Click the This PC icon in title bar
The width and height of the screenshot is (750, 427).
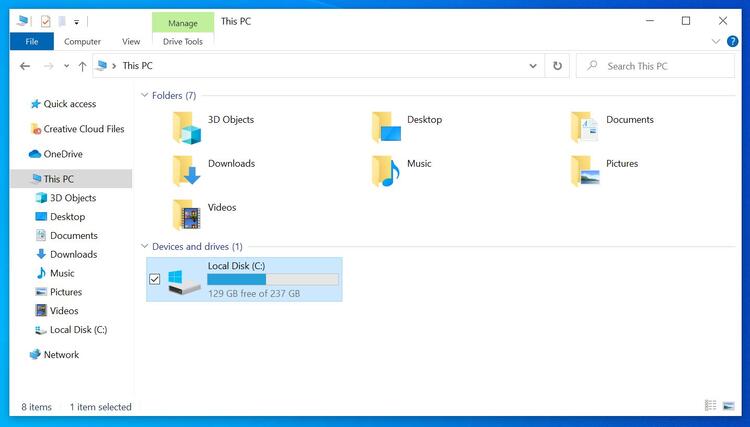[x=22, y=21]
